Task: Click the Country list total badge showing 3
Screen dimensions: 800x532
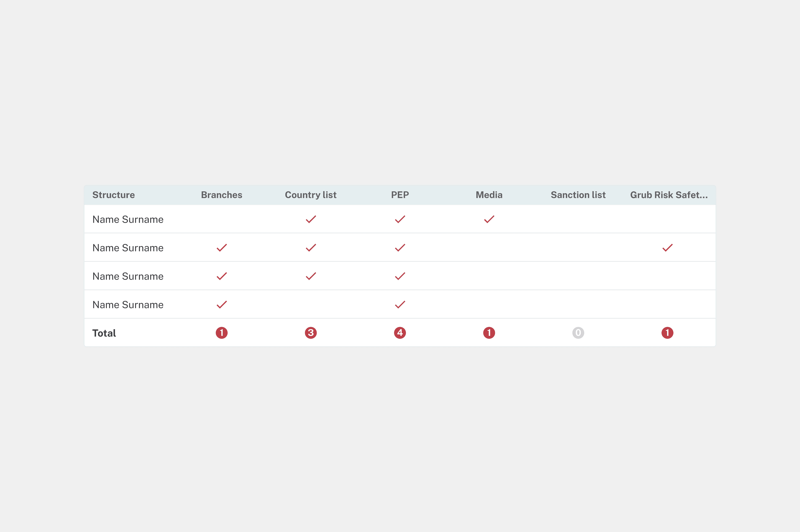Action: pos(310,333)
